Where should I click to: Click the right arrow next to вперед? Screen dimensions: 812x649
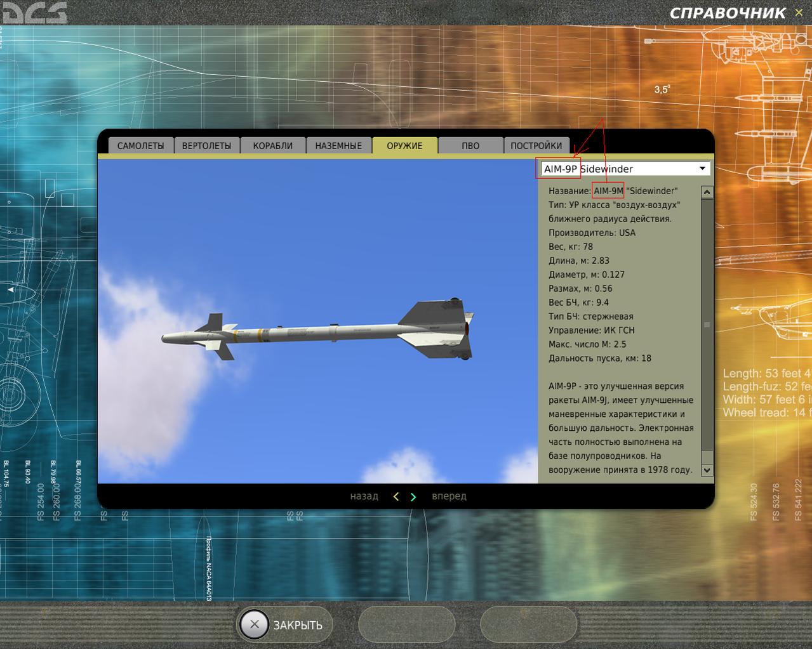click(x=413, y=497)
